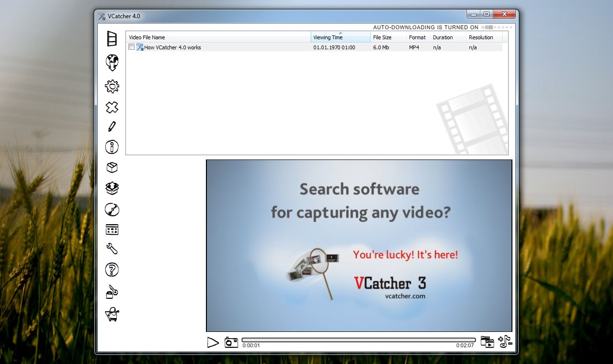The width and height of the screenshot is (613, 364).
Task: Click the video preview frame
Action: (x=359, y=246)
